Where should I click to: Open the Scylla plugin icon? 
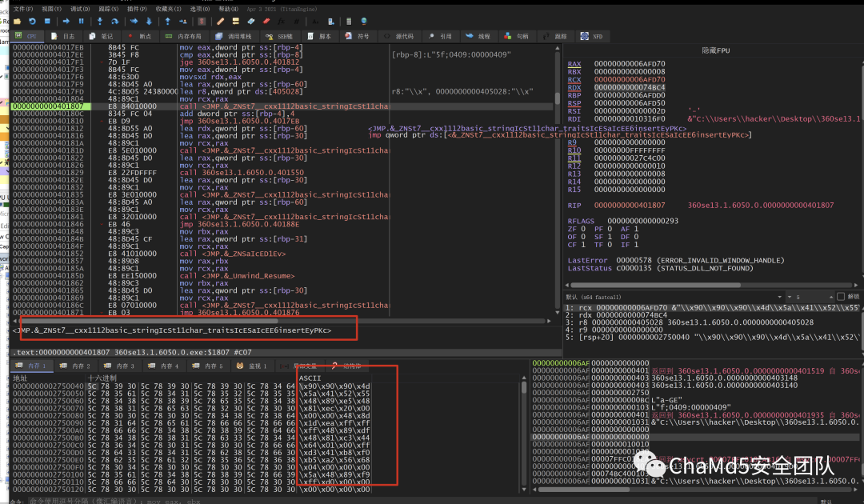coord(202,21)
